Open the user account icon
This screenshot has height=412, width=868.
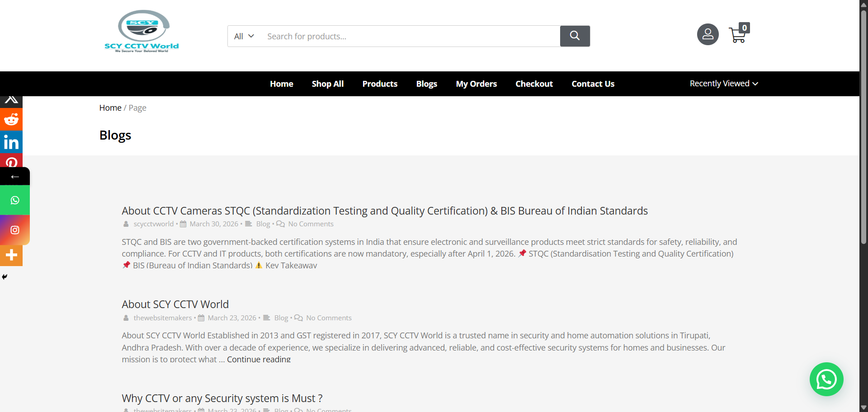coord(708,34)
